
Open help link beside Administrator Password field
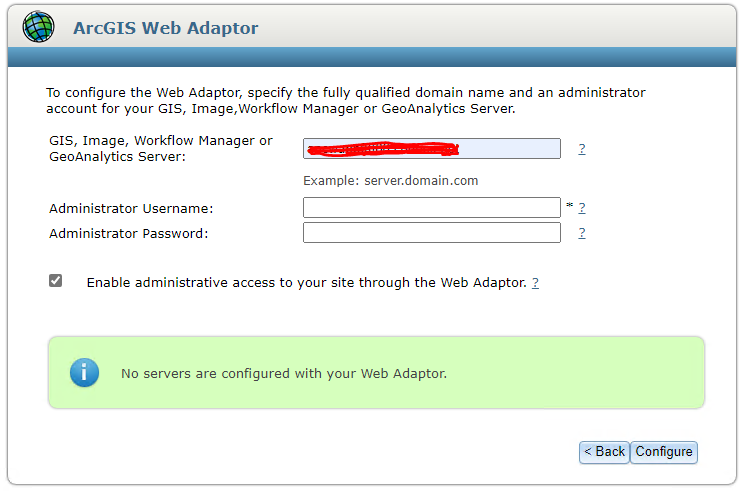pos(581,233)
